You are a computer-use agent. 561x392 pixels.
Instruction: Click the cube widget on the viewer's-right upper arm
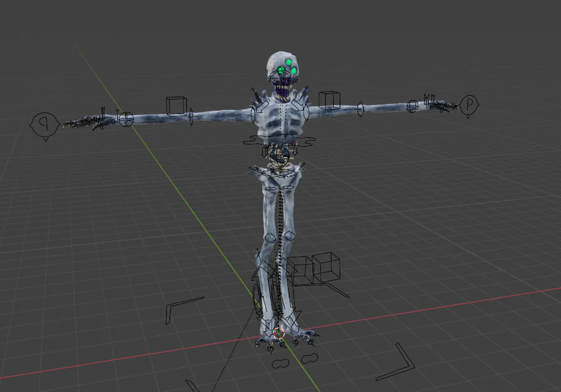click(x=329, y=100)
